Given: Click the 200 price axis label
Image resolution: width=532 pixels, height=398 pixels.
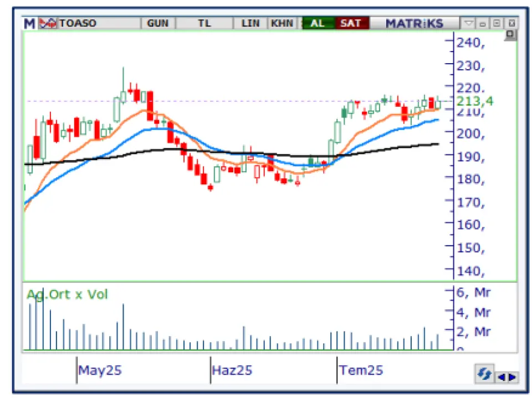Looking at the screenshot, I should coord(471,134).
